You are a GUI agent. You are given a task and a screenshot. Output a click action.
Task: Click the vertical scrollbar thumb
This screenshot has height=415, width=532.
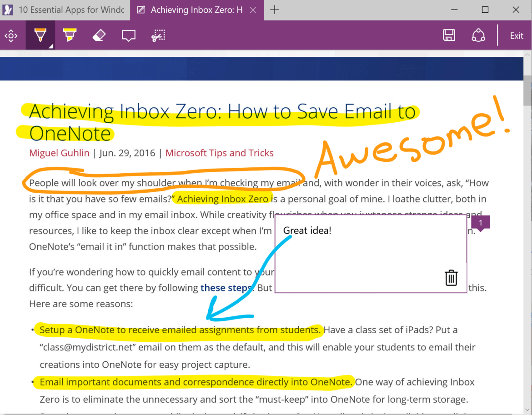point(527,91)
